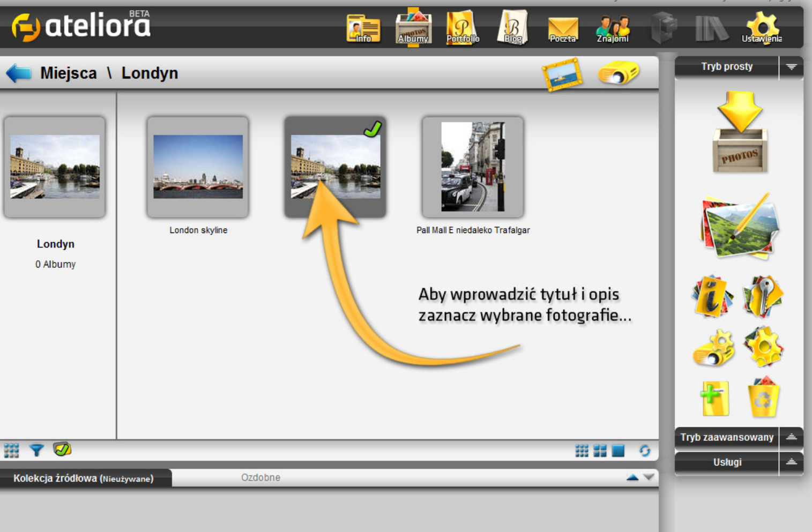Select the London skyline thumbnail
The image size is (812, 532).
[198, 167]
